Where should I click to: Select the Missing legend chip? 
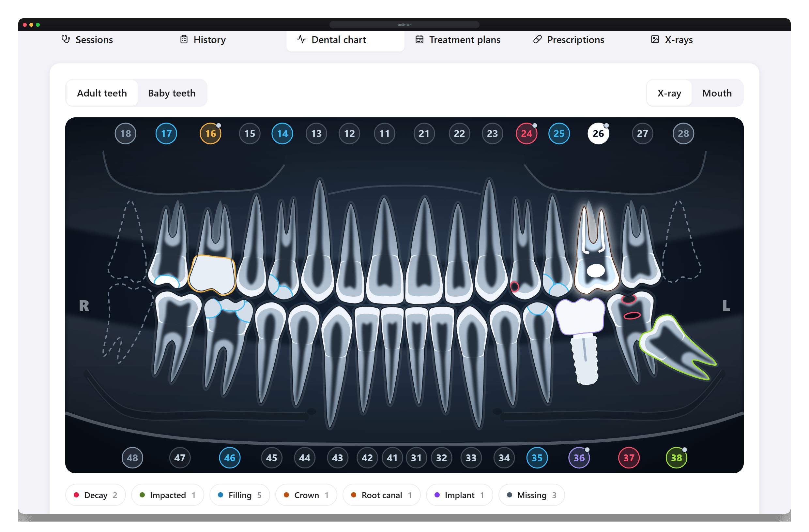coord(532,495)
